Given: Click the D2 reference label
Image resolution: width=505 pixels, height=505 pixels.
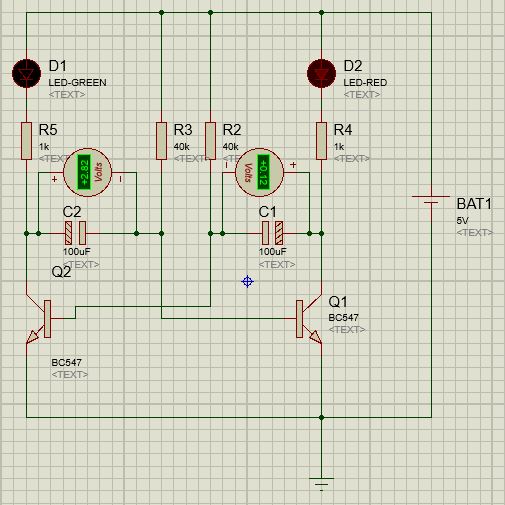Looking at the screenshot, I should [353, 66].
